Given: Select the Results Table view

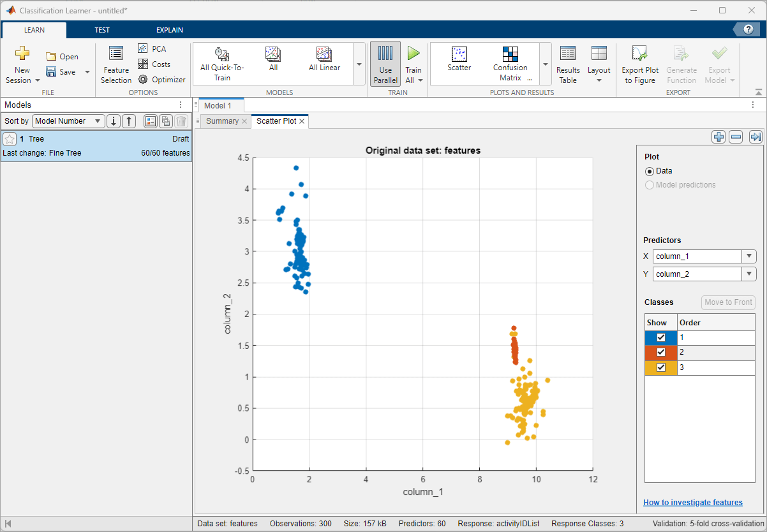Looking at the screenshot, I should coord(567,63).
